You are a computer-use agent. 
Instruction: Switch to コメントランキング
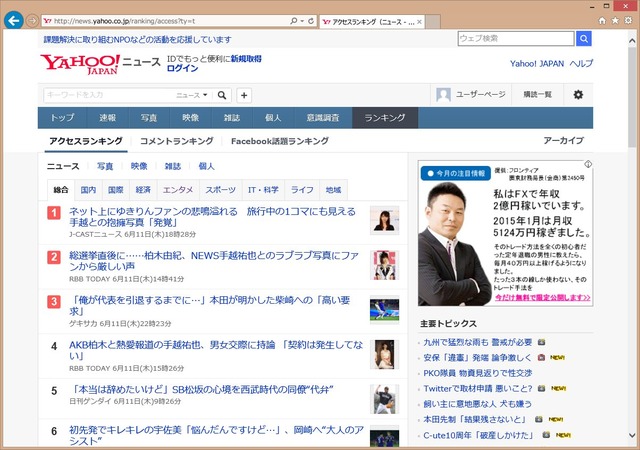pos(176,141)
